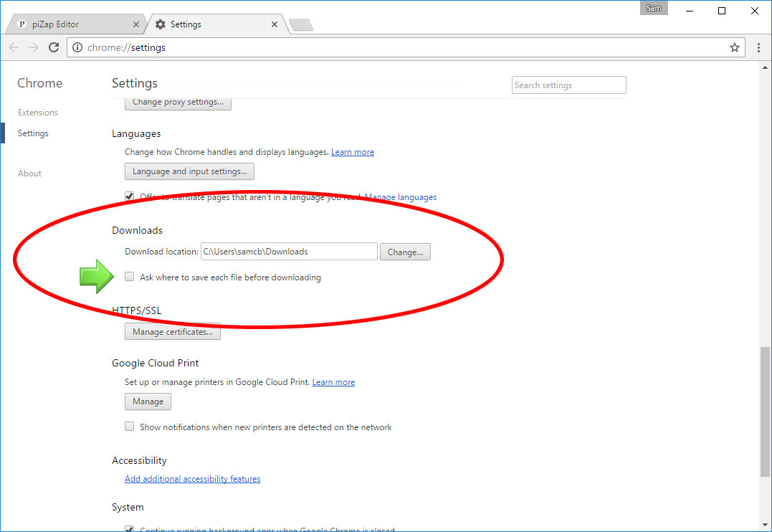Close the piZap Editor tab
The image size is (772, 532).
(x=136, y=24)
